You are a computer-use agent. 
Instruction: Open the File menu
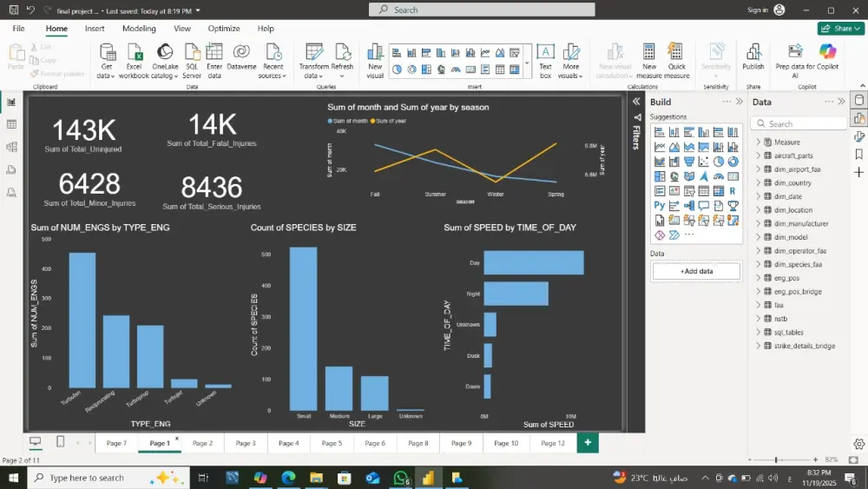coord(18,29)
